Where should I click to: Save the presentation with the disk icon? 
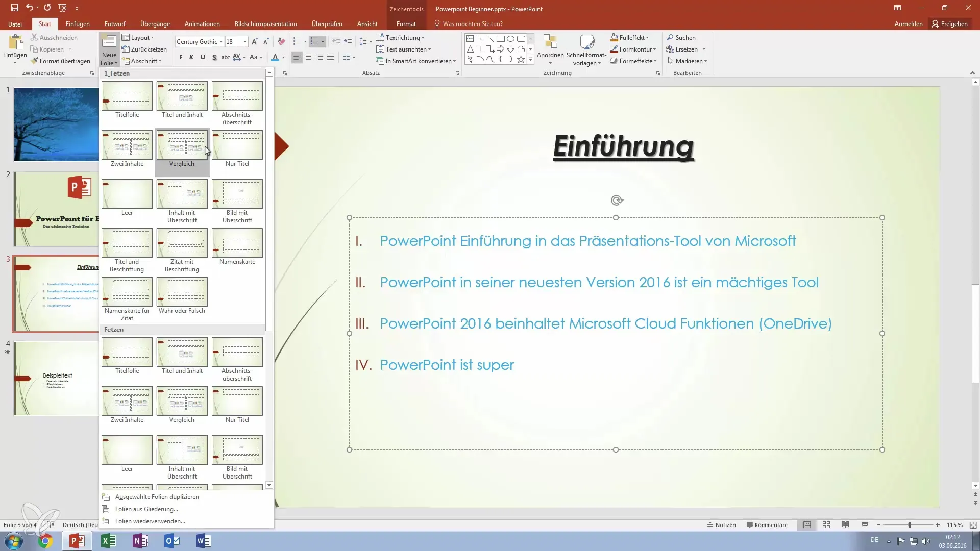tap(14, 8)
